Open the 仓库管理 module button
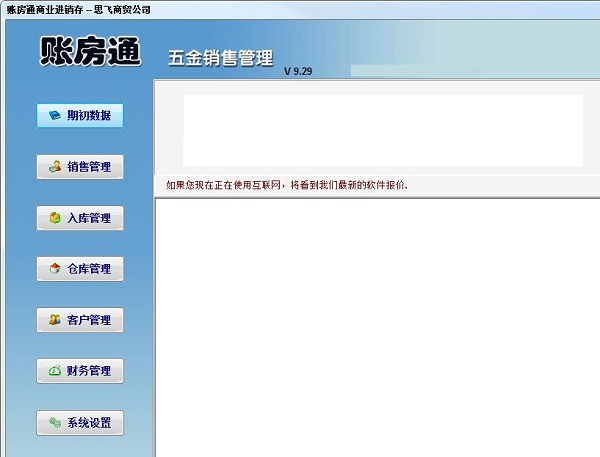600x457 pixels. coord(80,269)
